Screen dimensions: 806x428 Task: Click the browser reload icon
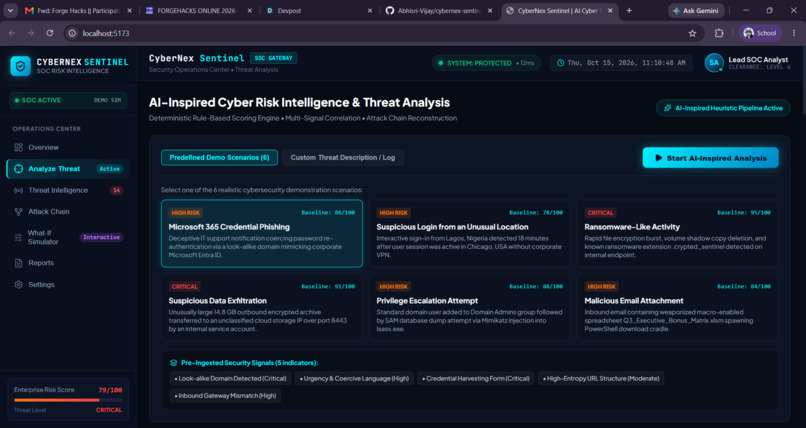[50, 33]
